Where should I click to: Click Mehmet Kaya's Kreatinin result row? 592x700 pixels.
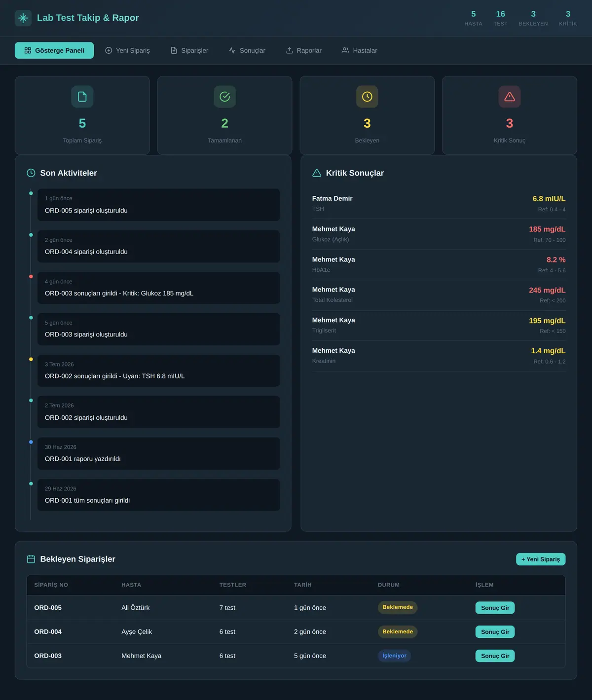point(439,356)
